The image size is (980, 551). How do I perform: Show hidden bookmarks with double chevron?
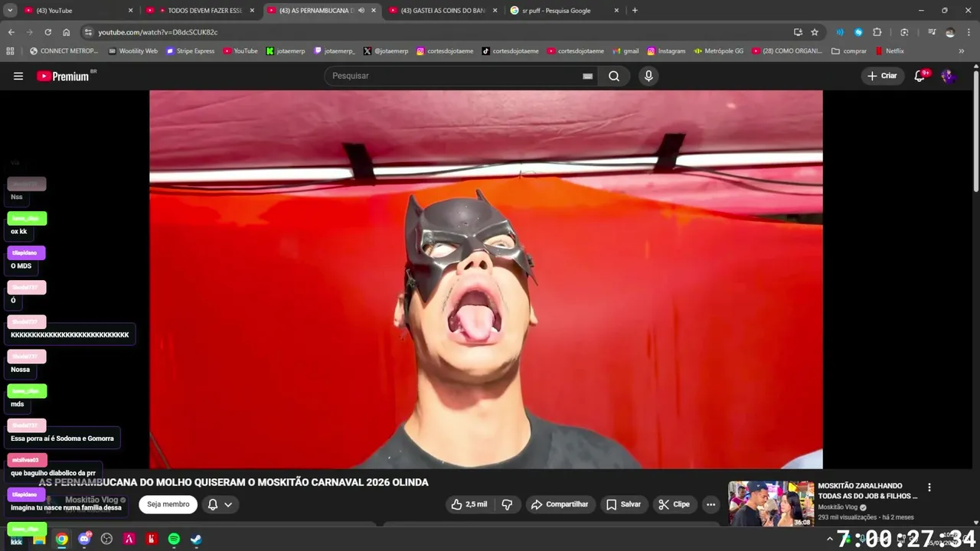[x=962, y=51]
